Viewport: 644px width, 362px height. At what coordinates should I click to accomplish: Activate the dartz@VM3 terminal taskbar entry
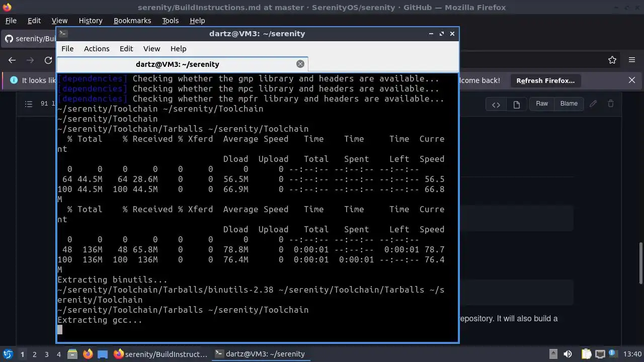click(x=261, y=354)
